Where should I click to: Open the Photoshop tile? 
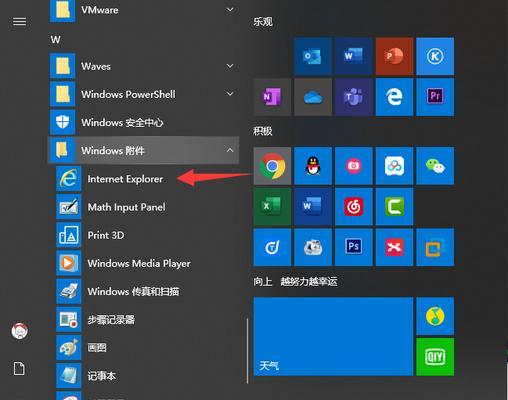coord(354,247)
